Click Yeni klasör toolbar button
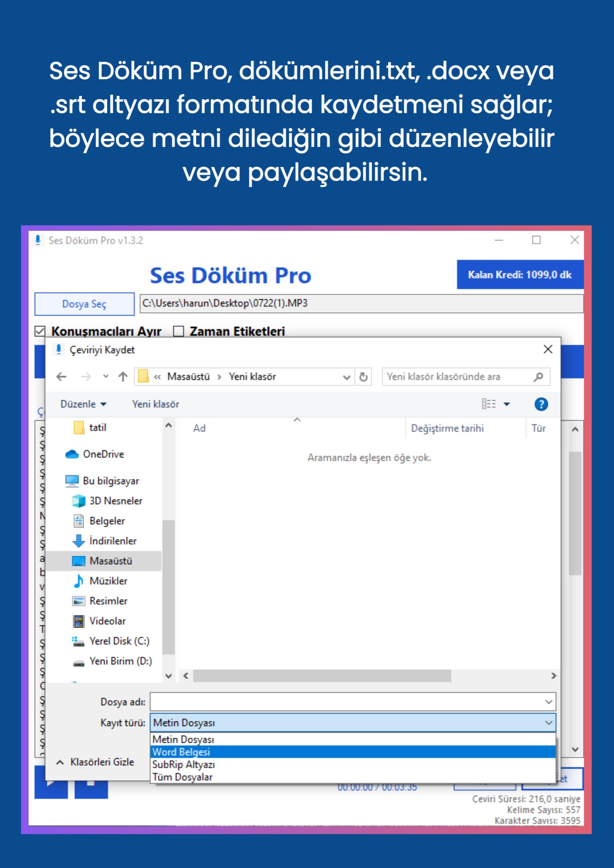 click(x=156, y=404)
